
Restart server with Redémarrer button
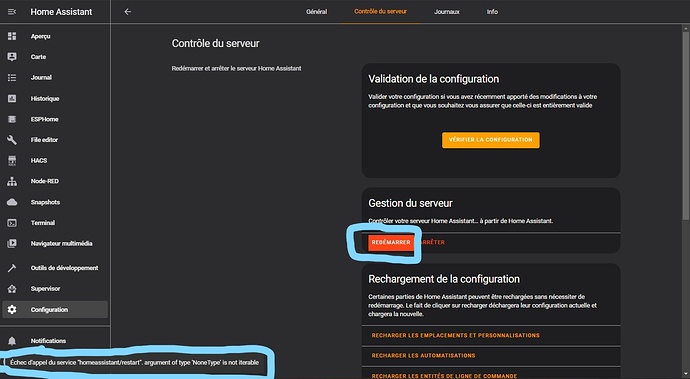coord(391,243)
